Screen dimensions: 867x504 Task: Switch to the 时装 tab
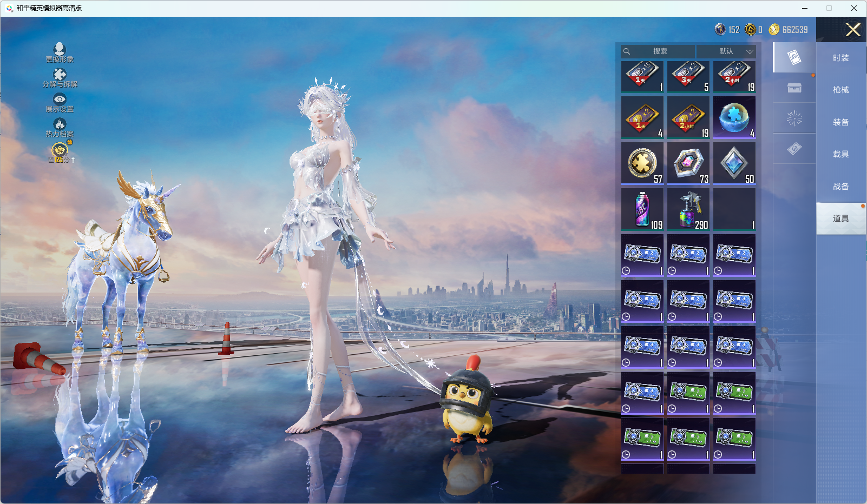click(840, 58)
